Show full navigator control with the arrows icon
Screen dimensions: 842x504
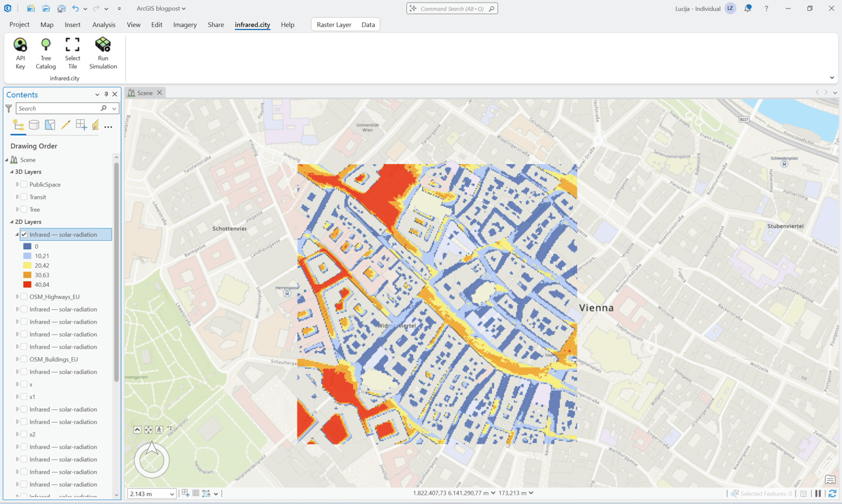(148, 430)
